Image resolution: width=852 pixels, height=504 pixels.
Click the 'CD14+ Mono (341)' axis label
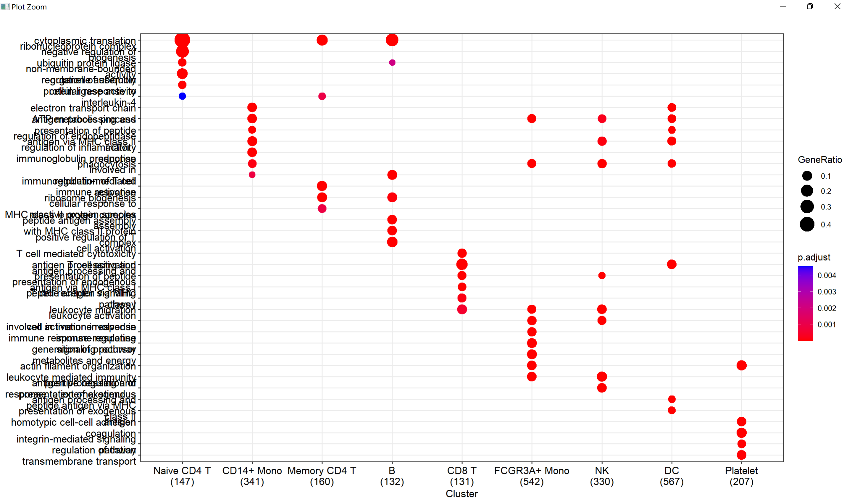click(x=252, y=476)
